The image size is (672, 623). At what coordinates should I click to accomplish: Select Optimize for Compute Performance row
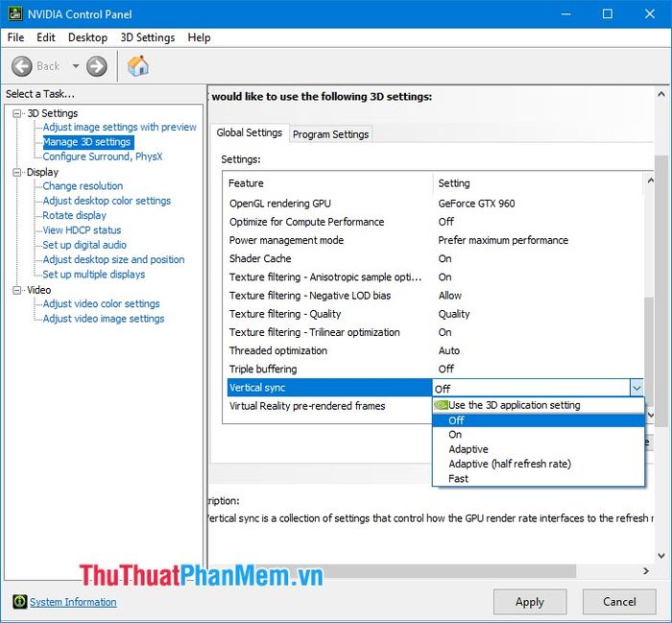click(435, 222)
